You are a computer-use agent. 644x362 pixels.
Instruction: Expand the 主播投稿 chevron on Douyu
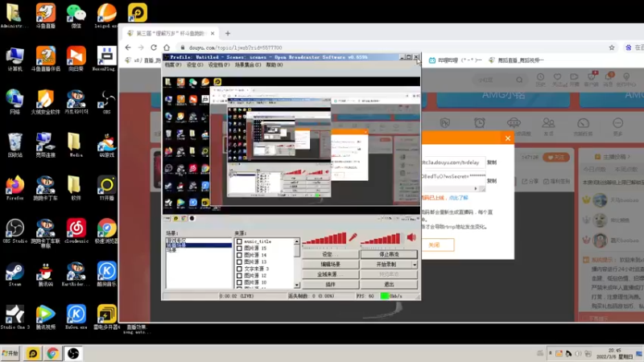[x=629, y=157]
